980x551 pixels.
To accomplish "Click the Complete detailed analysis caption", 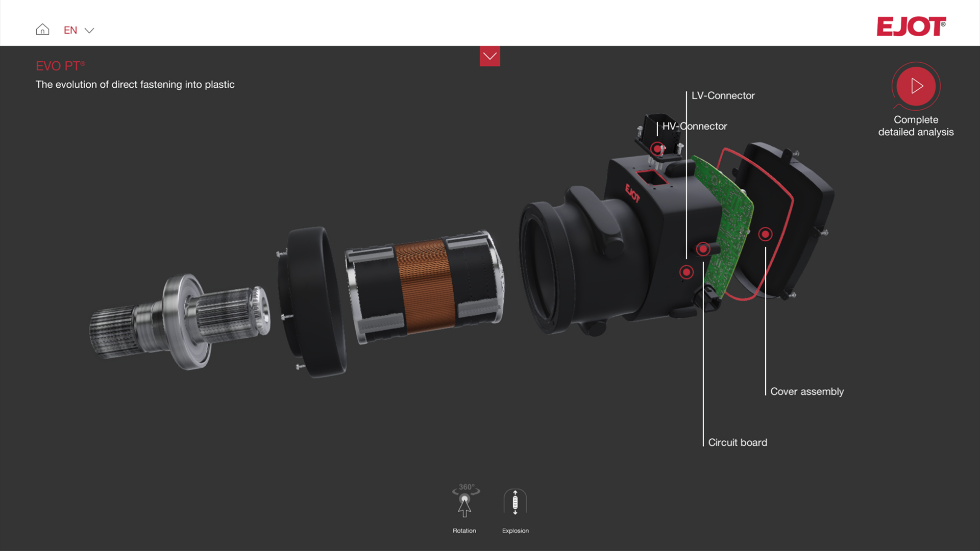I will tap(916, 126).
